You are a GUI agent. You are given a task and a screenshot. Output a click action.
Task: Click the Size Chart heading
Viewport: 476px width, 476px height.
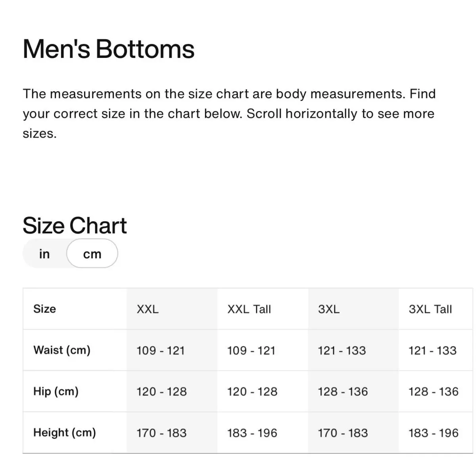click(75, 226)
